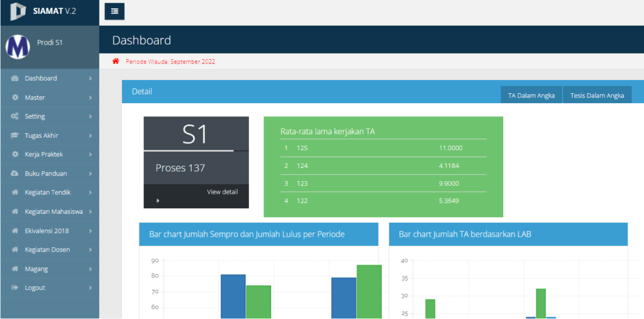The image size is (644, 319).
Task: Open Ekivalensi 2018 menu item
Action: [x=47, y=231]
